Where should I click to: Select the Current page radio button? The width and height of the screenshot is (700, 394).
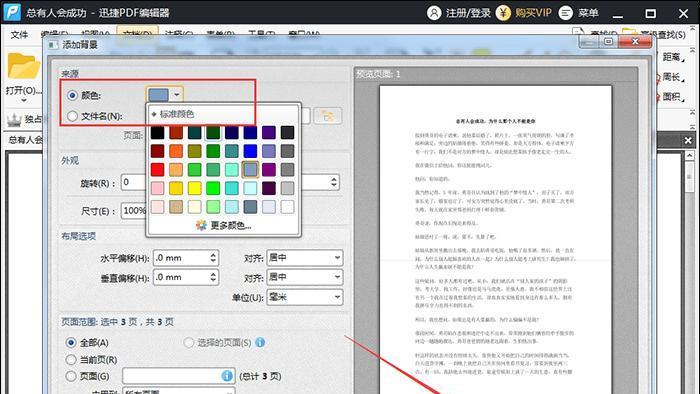click(71, 359)
